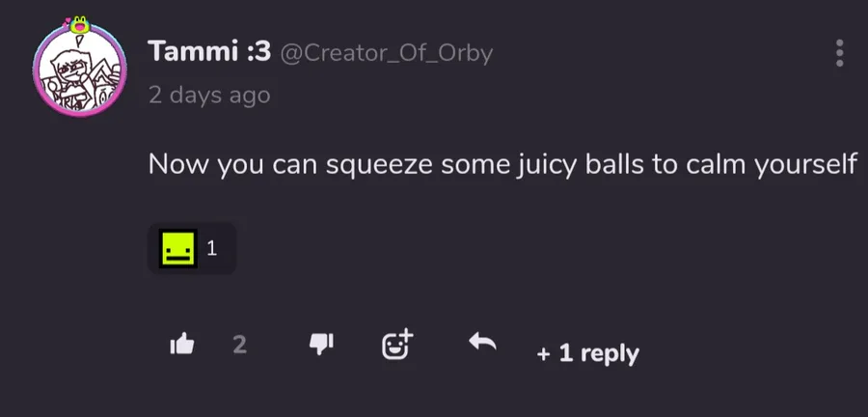The image size is (868, 417).
Task: Click the like count number 2
Action: pos(239,345)
